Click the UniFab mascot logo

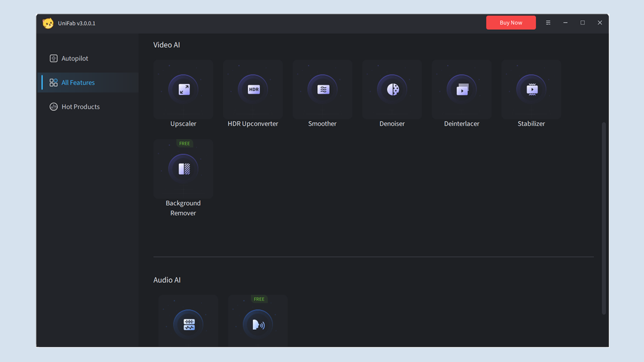(48, 23)
